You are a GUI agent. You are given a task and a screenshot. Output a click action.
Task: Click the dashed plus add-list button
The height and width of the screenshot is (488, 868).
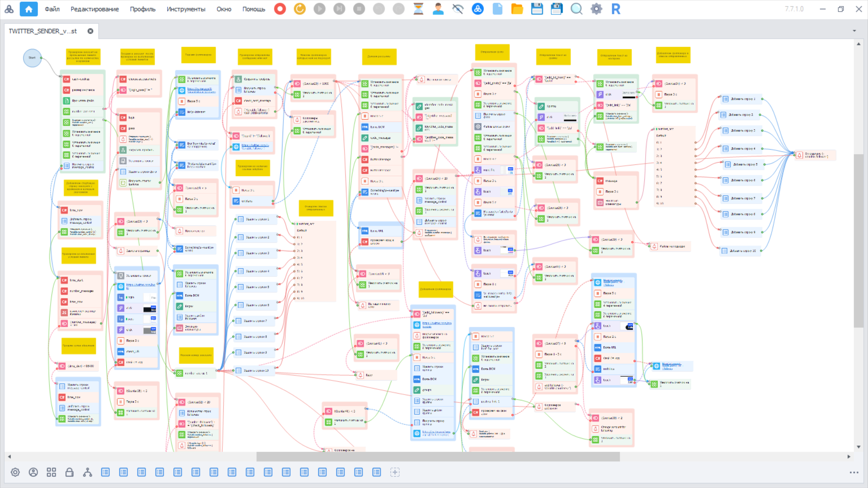click(395, 472)
